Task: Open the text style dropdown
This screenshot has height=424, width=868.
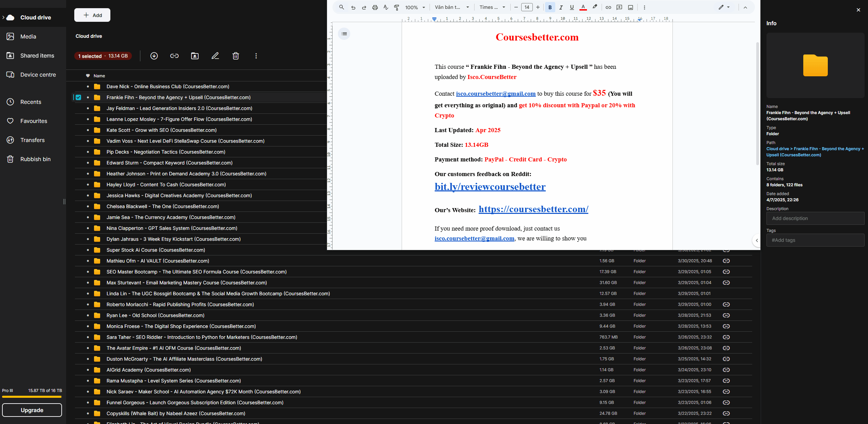Action: click(x=452, y=7)
